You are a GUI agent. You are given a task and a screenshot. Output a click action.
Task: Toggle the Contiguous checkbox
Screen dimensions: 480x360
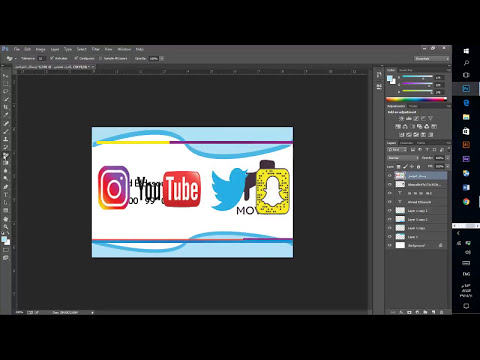(76, 58)
